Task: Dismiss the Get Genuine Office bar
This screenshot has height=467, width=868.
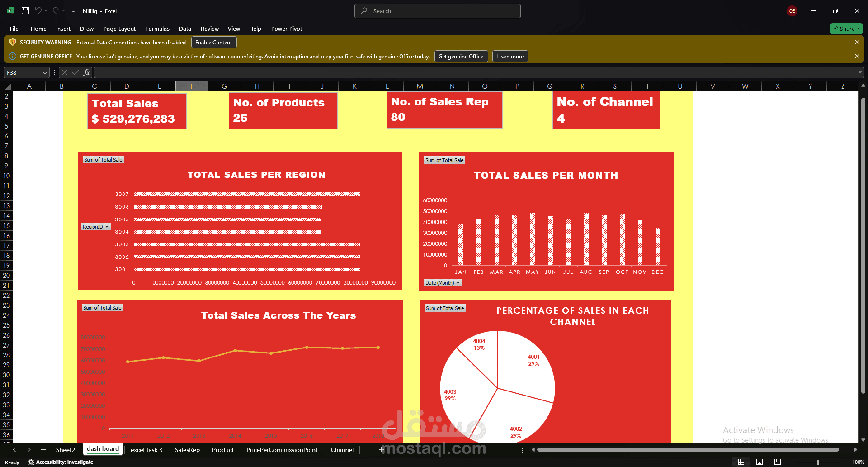Action: 857,56
